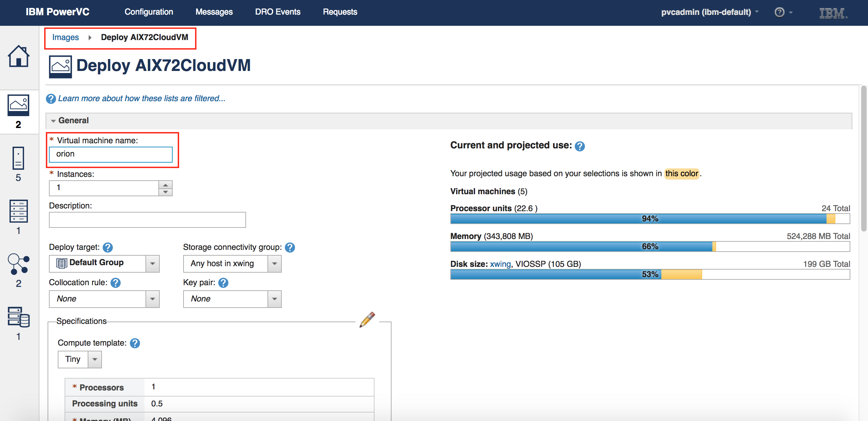Click the pencil edit icon in Specifications
This screenshot has height=421, width=868.
click(x=367, y=319)
